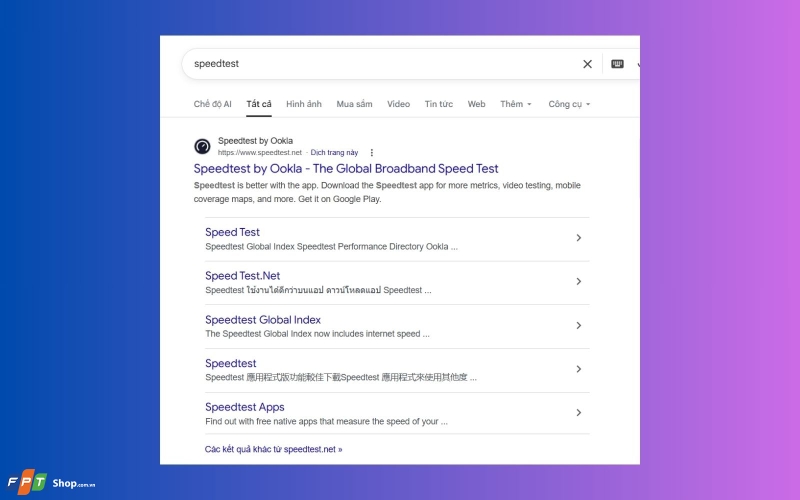The height and width of the screenshot is (500, 800).
Task: Click the Speedtest by Ookla favicon
Action: coord(202,146)
